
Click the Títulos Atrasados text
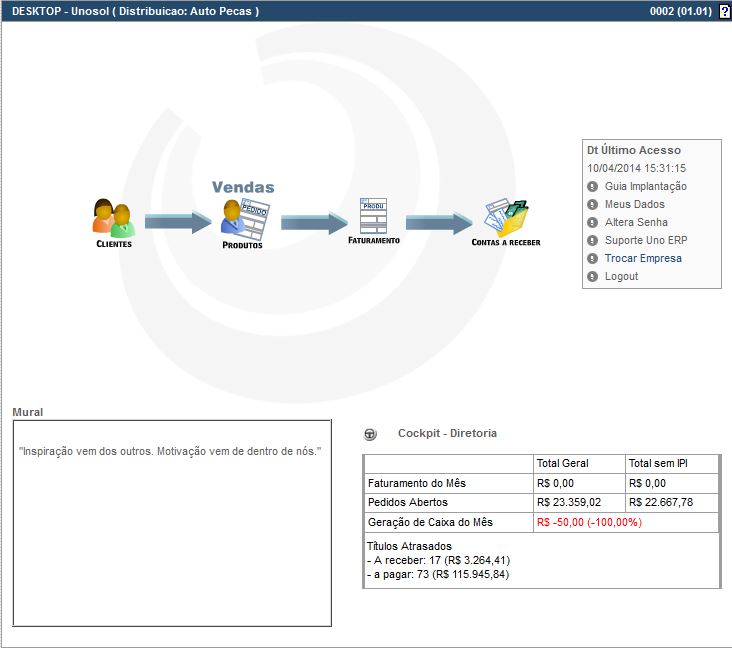[x=409, y=546]
